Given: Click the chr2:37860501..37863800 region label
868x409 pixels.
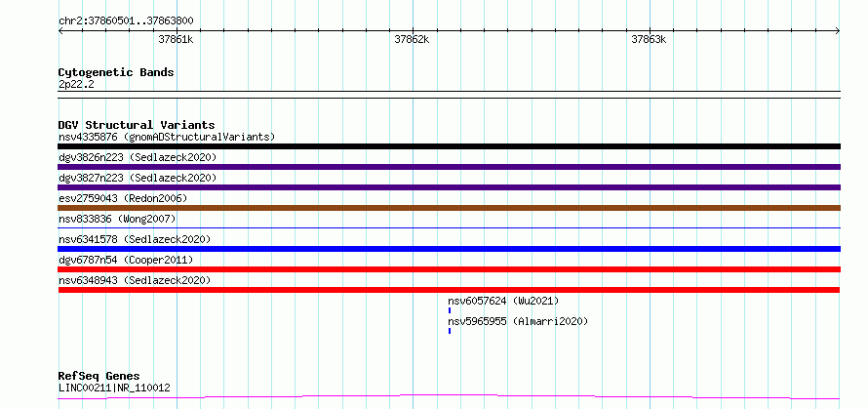Looking at the screenshot, I should pyautogui.click(x=126, y=21).
